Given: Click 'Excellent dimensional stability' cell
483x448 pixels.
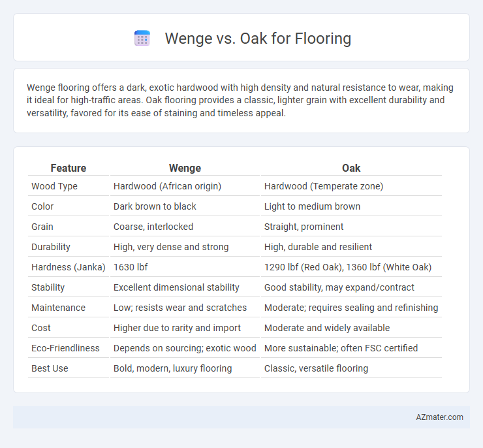Looking at the screenshot, I should [x=176, y=287].
